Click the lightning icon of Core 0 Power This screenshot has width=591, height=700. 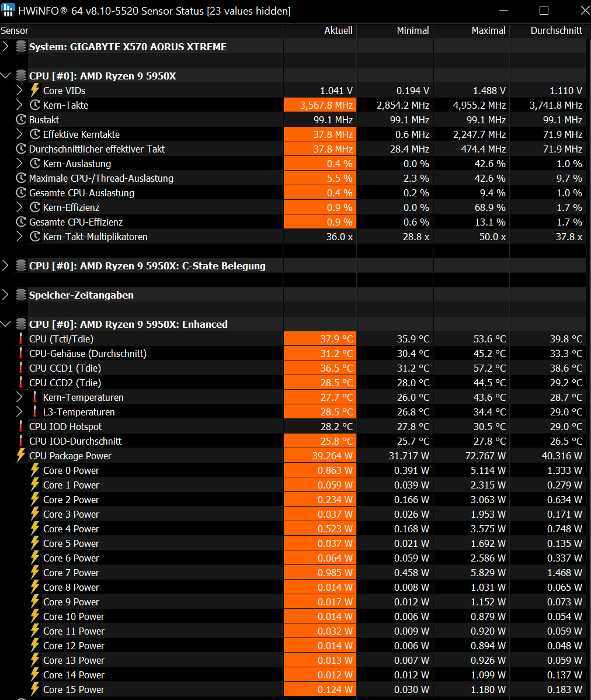(35, 470)
